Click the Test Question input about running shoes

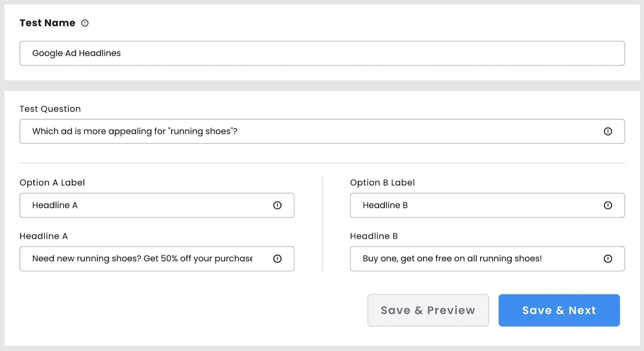tap(322, 131)
